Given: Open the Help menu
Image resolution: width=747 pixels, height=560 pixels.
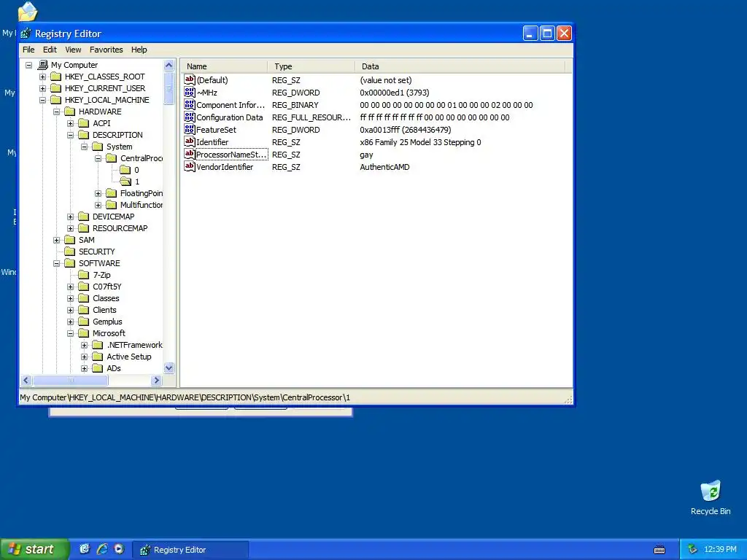Looking at the screenshot, I should click(x=139, y=50).
